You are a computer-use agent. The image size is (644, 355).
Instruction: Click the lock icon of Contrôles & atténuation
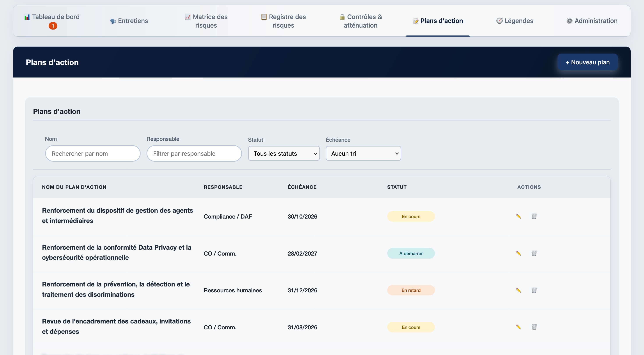point(342,17)
